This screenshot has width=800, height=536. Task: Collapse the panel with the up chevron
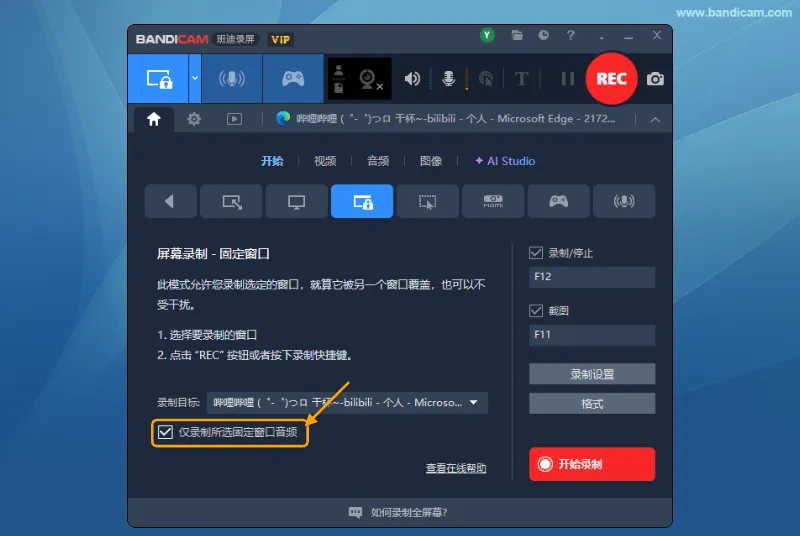point(655,120)
